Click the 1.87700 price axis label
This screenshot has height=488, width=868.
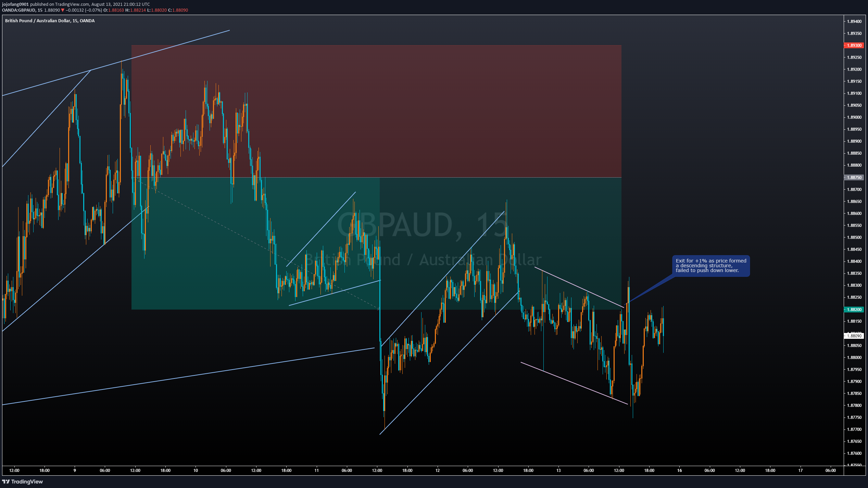[854, 429]
